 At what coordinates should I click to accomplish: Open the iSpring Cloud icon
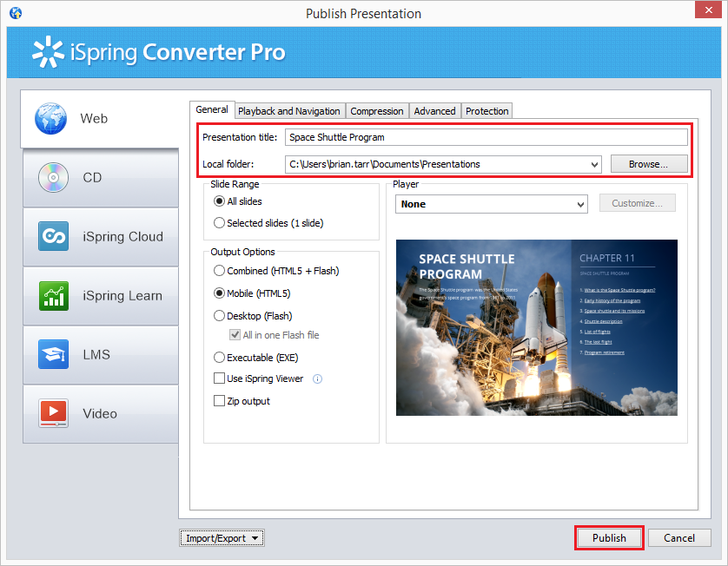[x=53, y=236]
